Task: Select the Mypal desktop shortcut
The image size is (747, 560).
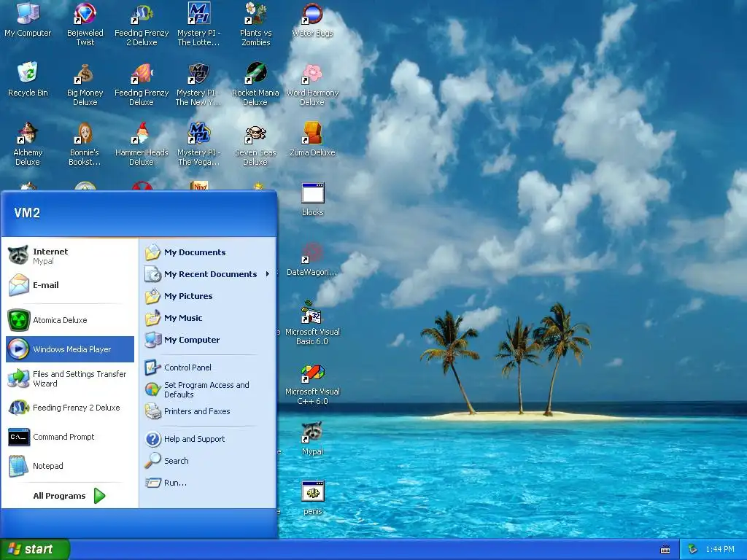Action: 312,439
